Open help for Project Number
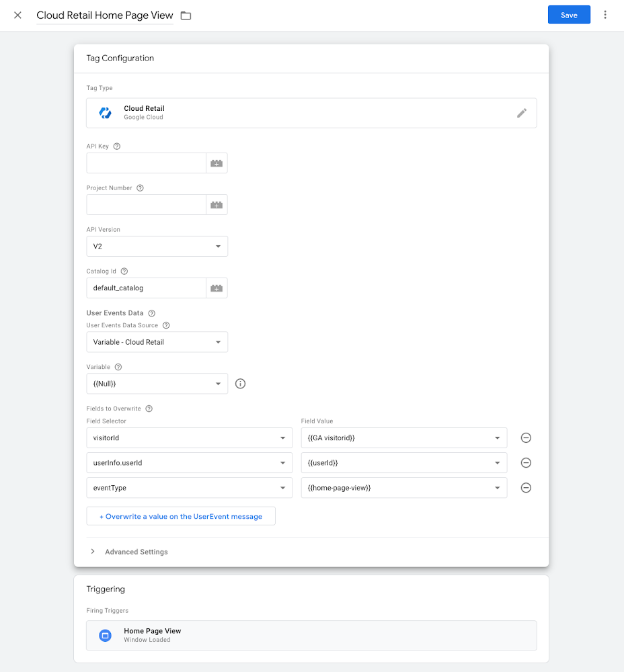The image size is (624, 672). pyautogui.click(x=140, y=187)
